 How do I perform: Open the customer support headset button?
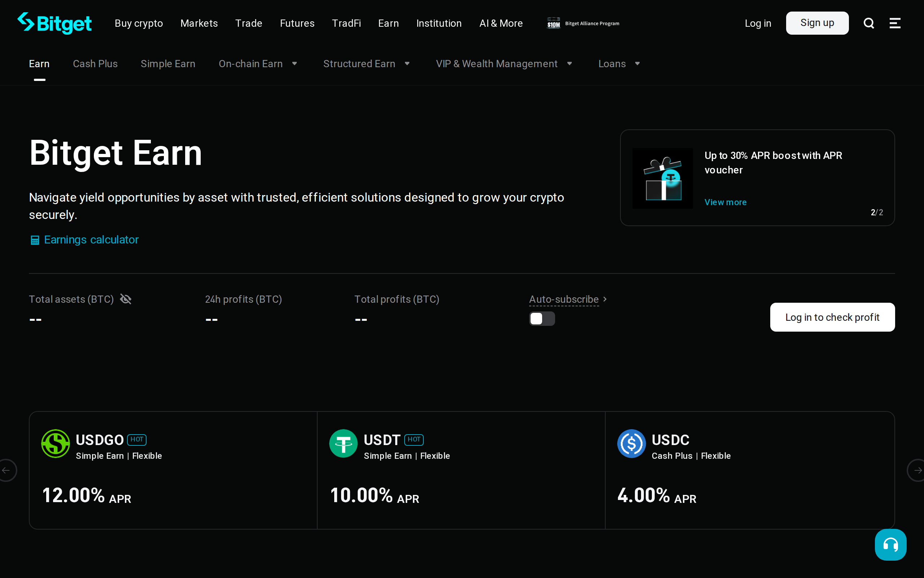tap(890, 544)
